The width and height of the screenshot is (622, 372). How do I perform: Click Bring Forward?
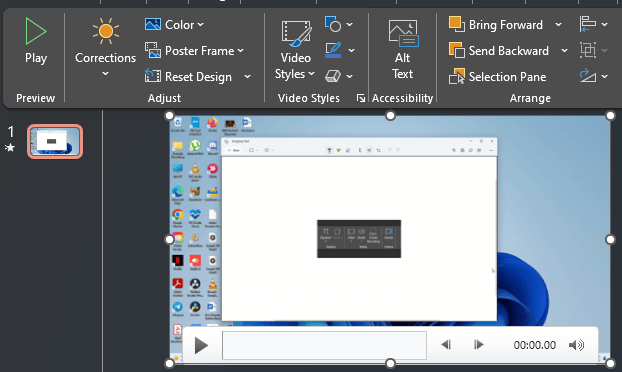tap(496, 25)
